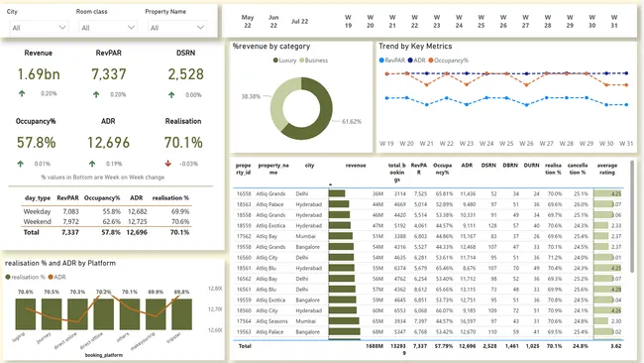
Task: Select the Weekend row in day_type table
Action: click(106, 221)
